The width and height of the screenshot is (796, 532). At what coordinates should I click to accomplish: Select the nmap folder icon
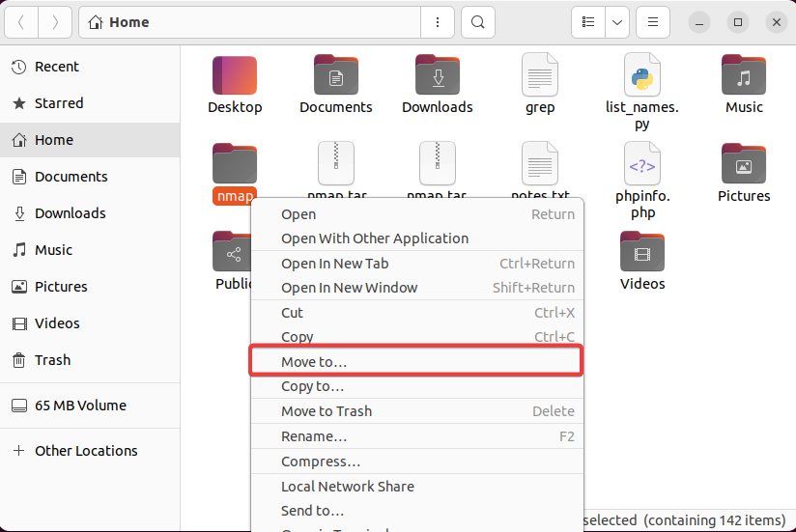click(x=235, y=164)
